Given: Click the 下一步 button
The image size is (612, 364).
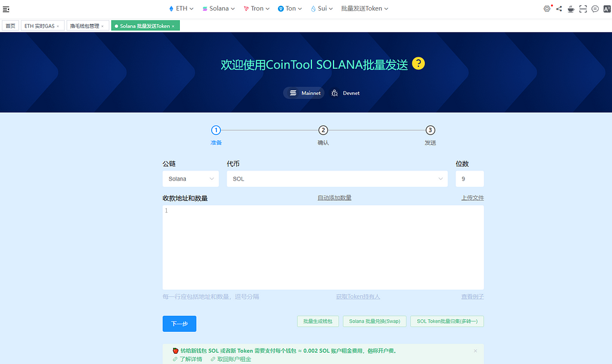Looking at the screenshot, I should click(179, 323).
